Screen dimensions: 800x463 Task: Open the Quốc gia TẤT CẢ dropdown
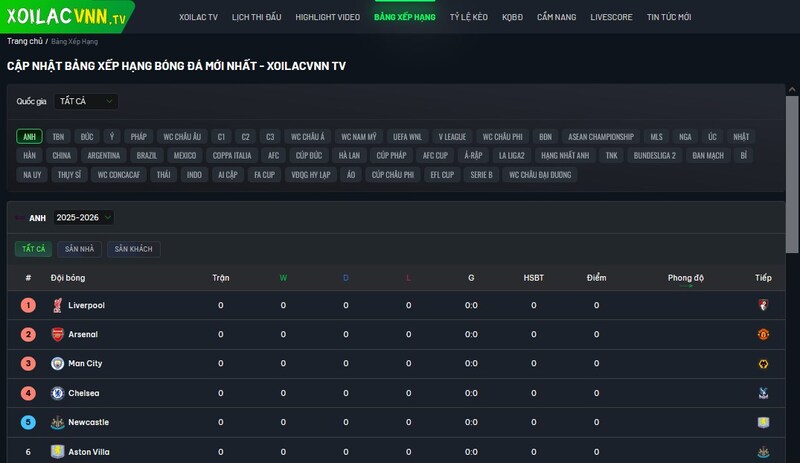coord(86,101)
